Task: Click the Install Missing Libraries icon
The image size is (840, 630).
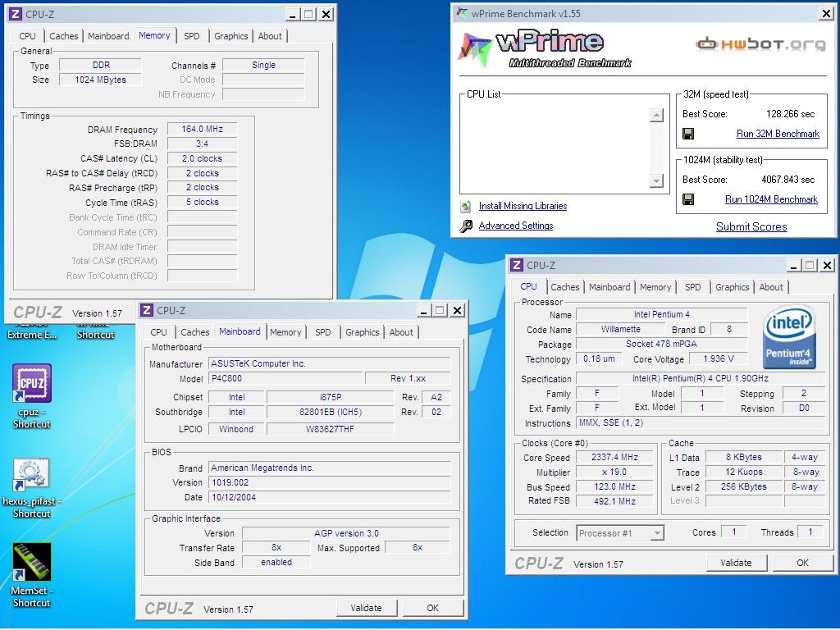Action: 466,206
